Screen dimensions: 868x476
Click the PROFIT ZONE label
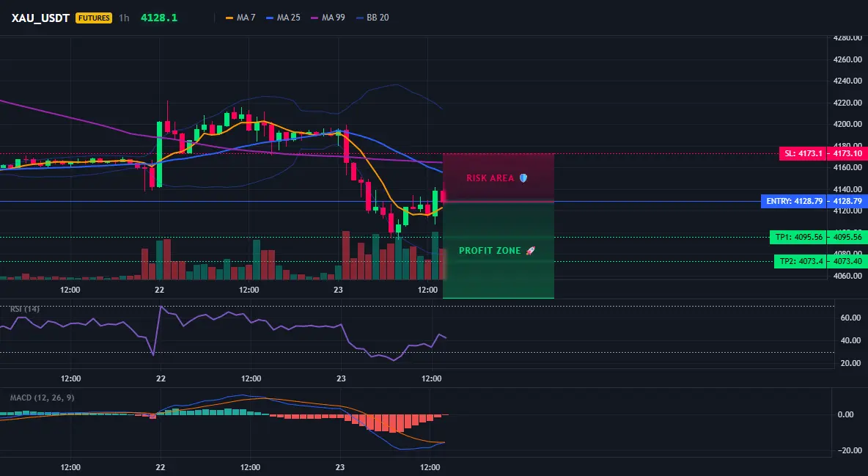coord(490,251)
